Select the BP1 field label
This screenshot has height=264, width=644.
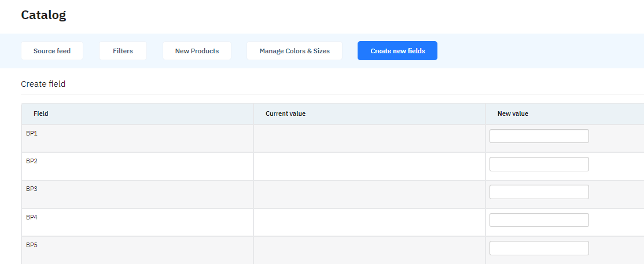pyautogui.click(x=32, y=133)
